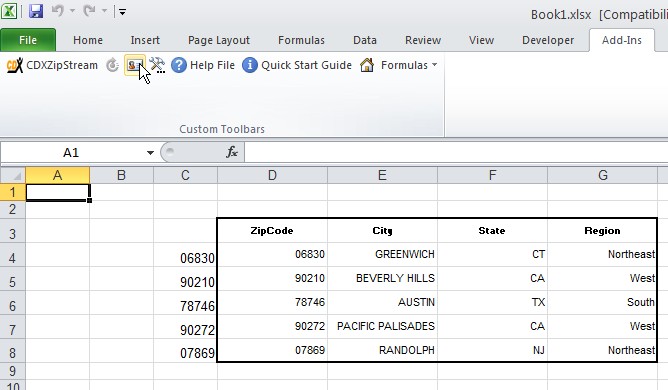
Task: Select the BEVERLY HILLS cell
Action: click(382, 279)
